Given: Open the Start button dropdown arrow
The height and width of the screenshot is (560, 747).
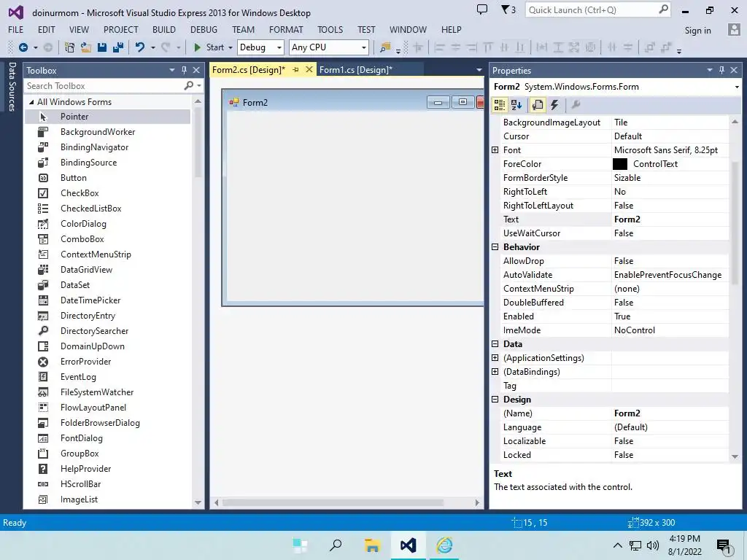Looking at the screenshot, I should click(231, 47).
